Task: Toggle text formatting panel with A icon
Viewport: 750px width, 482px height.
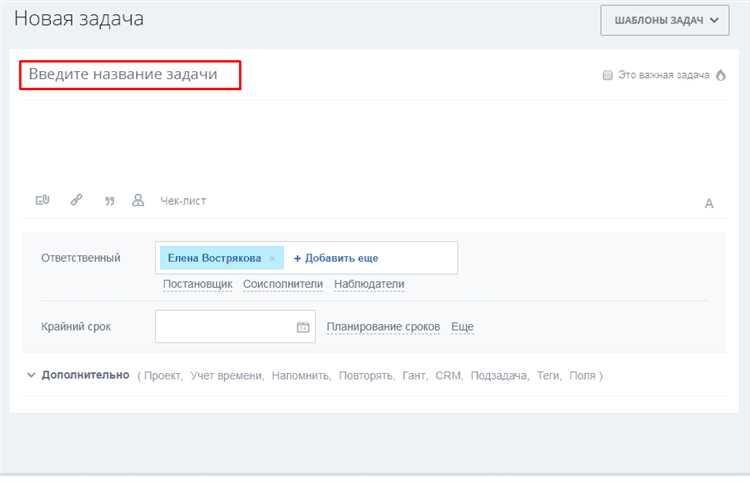Action: click(709, 203)
